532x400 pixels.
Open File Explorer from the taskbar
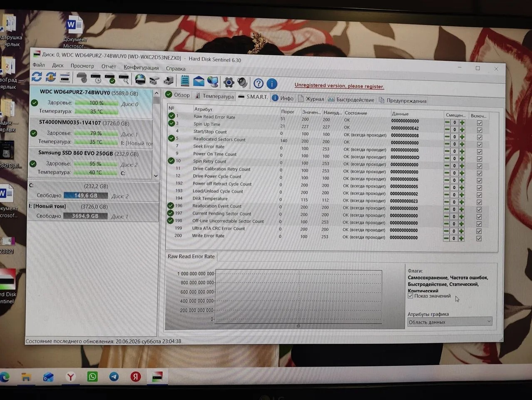[x=26, y=377]
